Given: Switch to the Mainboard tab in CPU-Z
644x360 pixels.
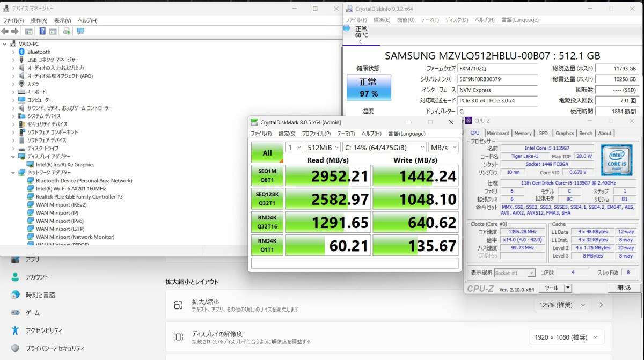Looking at the screenshot, I should [498, 133].
